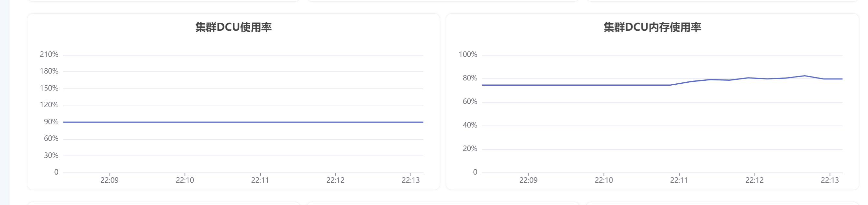Click the 30% y-axis label
This screenshot has height=205, width=868.
51,155
